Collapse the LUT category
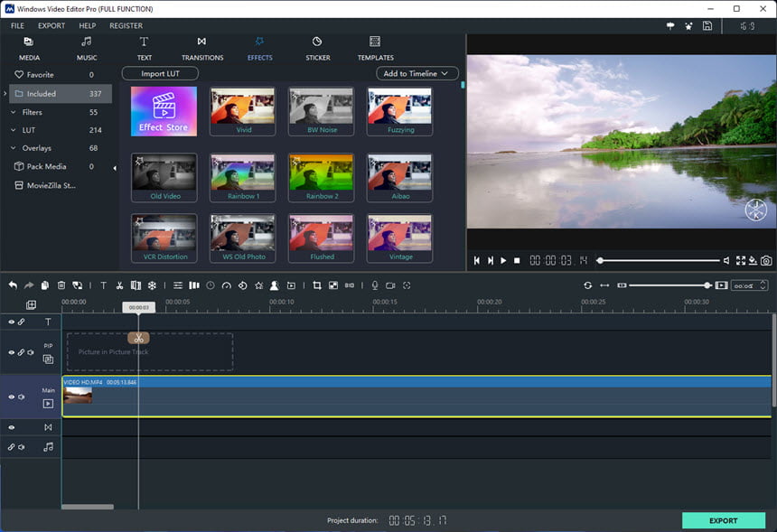 click(x=14, y=130)
